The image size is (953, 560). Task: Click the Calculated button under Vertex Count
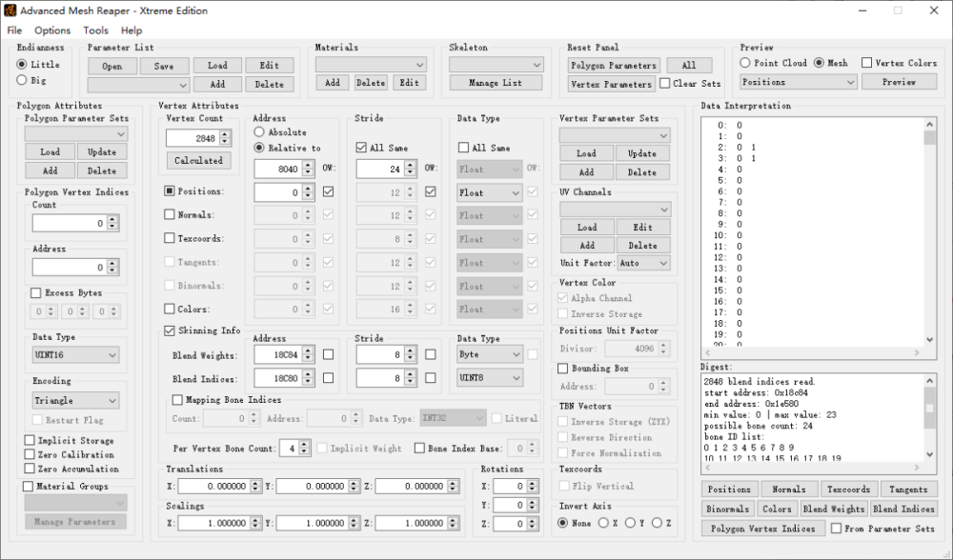point(198,161)
